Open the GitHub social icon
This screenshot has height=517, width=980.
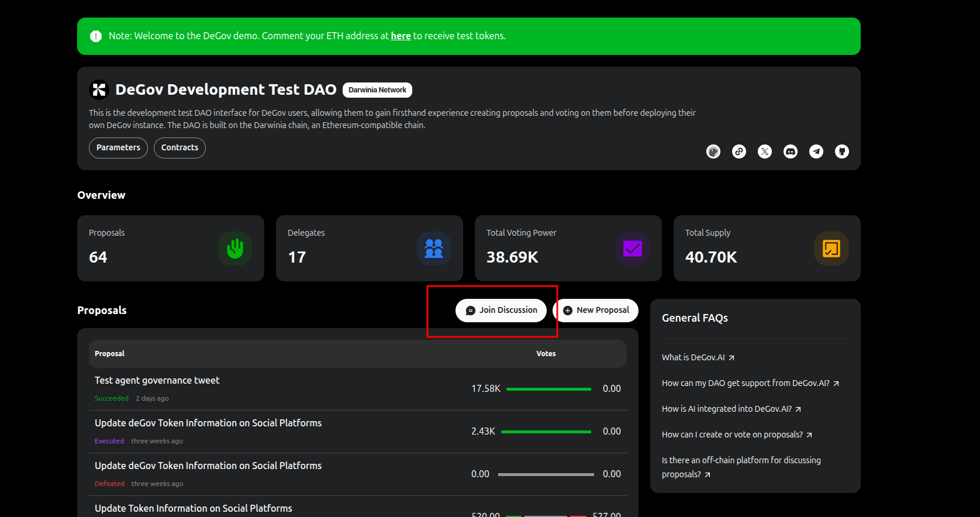point(842,151)
